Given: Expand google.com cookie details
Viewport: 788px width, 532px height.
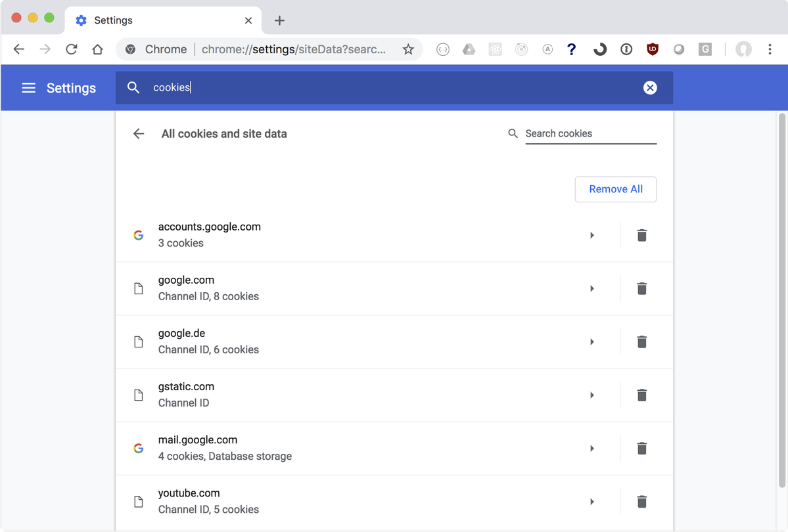Looking at the screenshot, I should (x=592, y=288).
